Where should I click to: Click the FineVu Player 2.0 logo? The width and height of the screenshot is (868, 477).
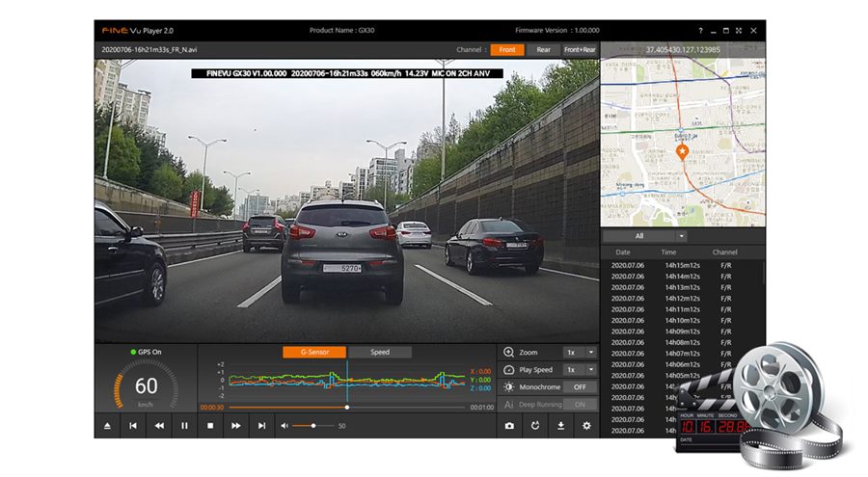(137, 31)
